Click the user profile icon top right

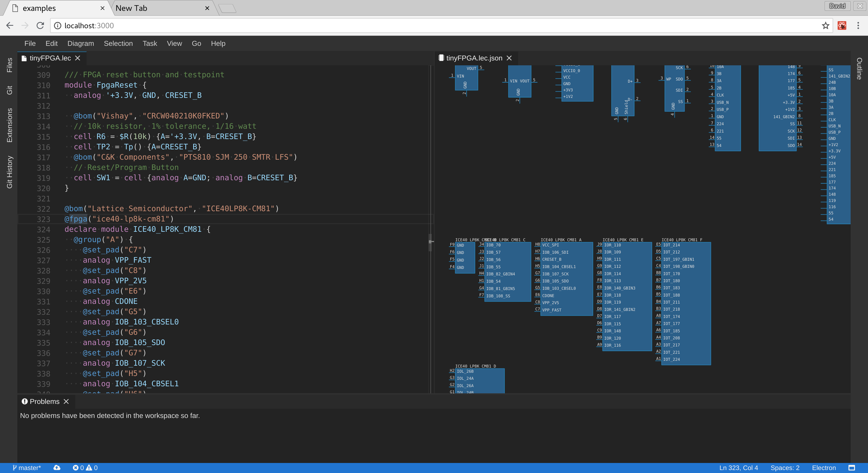coord(837,7)
